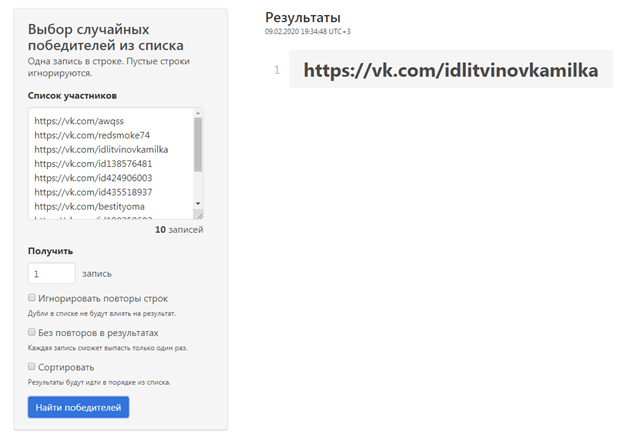Click hint text Каждая запись сможет выпасть

pos(107,348)
